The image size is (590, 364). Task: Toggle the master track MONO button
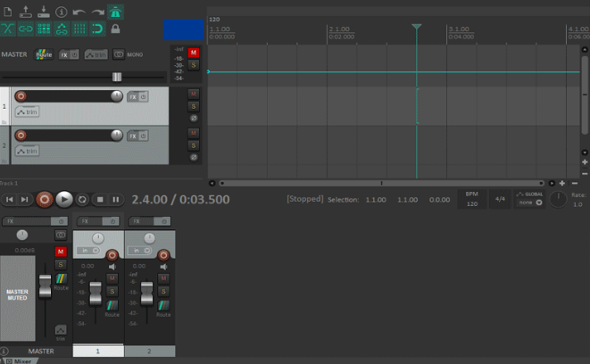click(119, 54)
